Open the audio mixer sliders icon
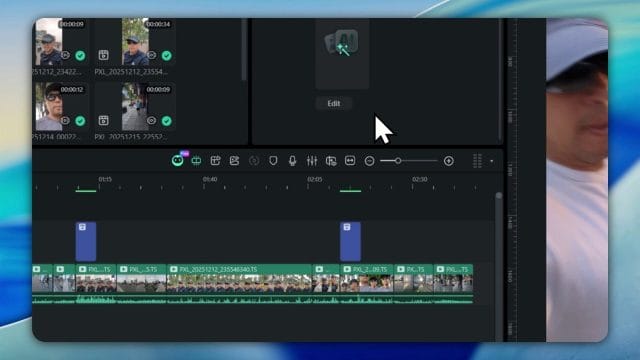The height and width of the screenshot is (360, 640). [312, 161]
